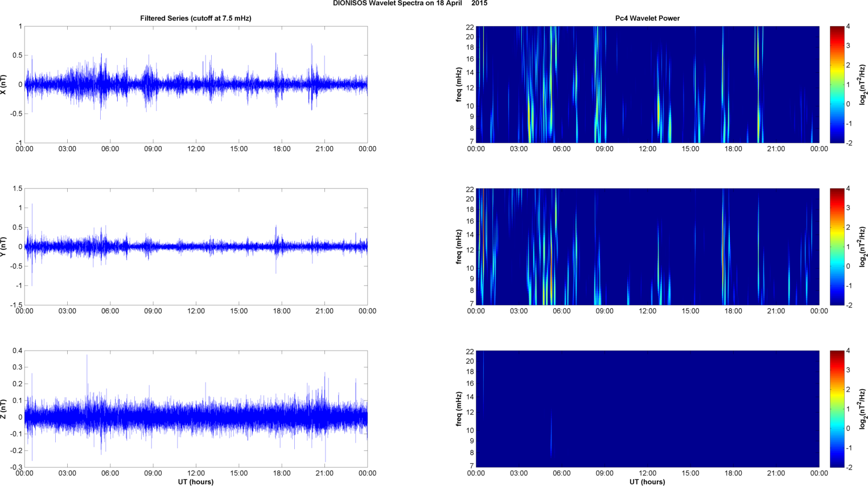Click the bottom spectrogram's freq (mHz) axis label
The height and width of the screenshot is (486, 868).
459,409
